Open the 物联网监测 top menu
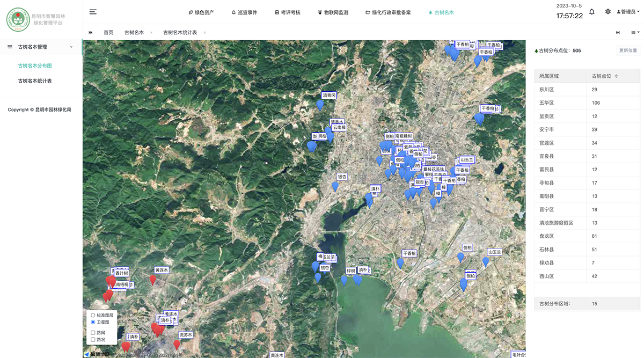The height and width of the screenshot is (358, 644). point(333,12)
